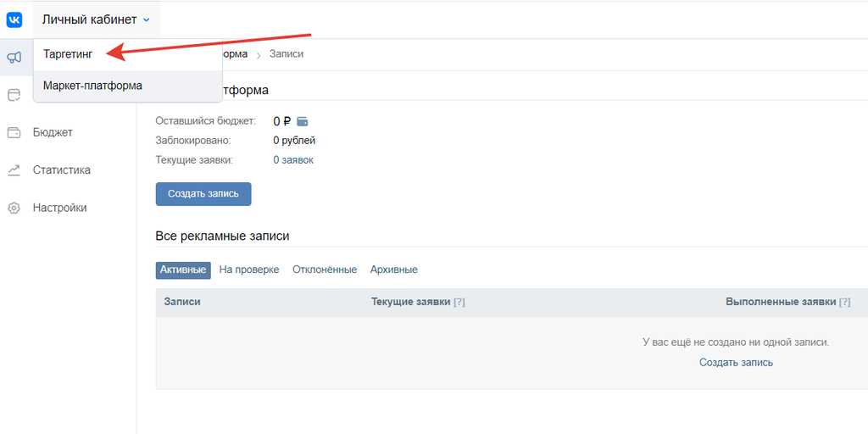This screenshot has height=434, width=868.
Task: Select Таргетинг from the dropdown menu
Action: 68,54
